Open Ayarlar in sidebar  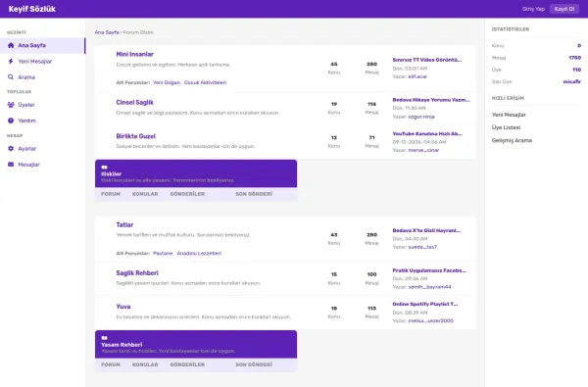point(42,149)
